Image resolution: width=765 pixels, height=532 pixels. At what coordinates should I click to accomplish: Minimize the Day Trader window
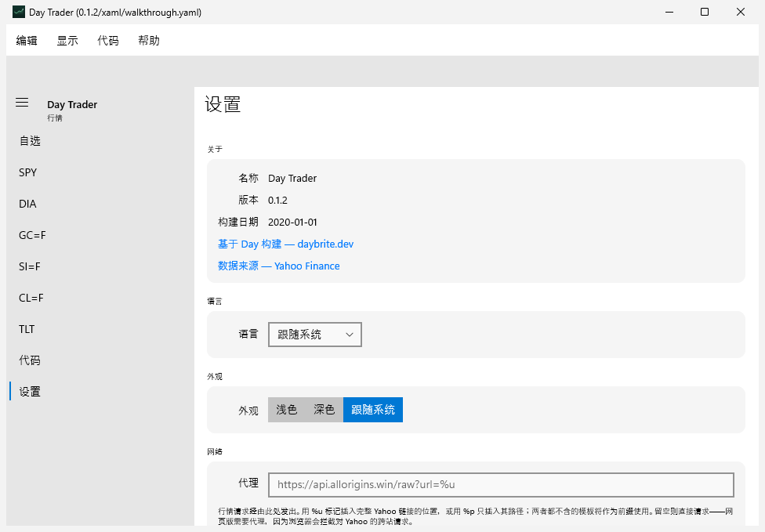(669, 13)
